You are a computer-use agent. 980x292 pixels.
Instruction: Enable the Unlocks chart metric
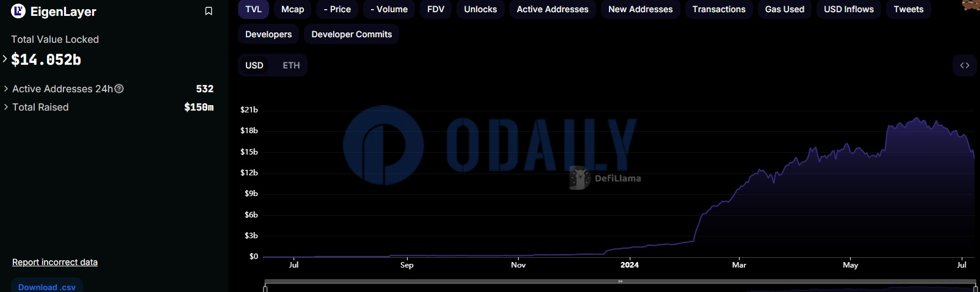click(481, 9)
